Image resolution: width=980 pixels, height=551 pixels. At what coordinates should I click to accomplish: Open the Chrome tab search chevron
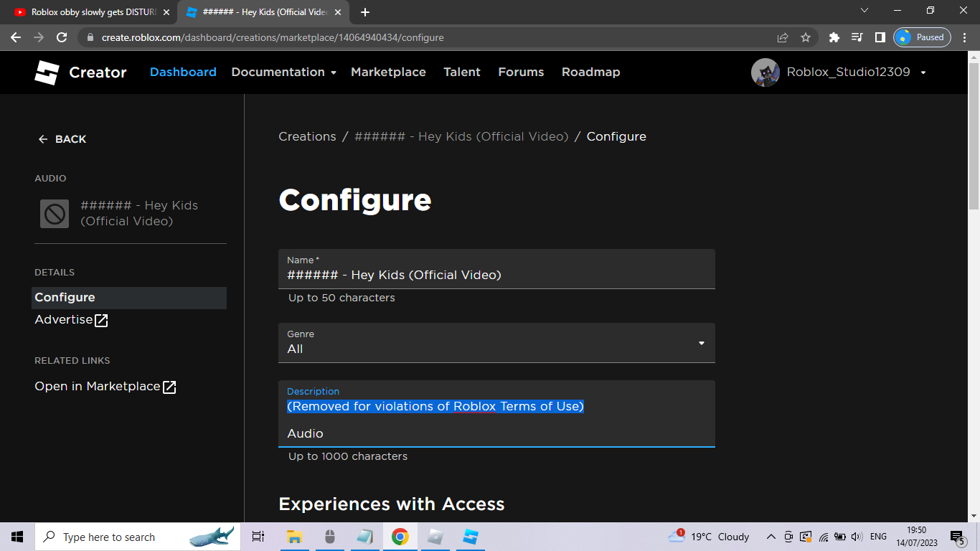(864, 11)
